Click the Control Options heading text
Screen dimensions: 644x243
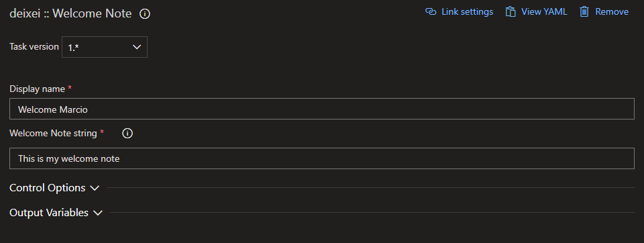point(47,188)
